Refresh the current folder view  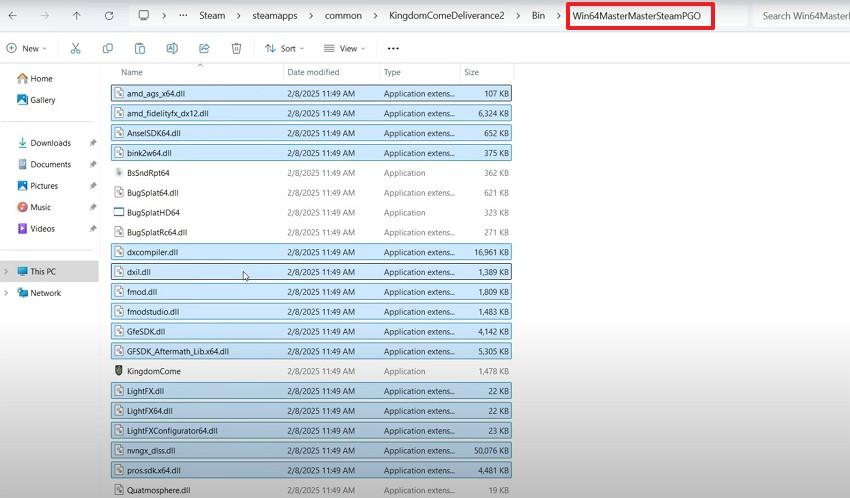click(109, 16)
